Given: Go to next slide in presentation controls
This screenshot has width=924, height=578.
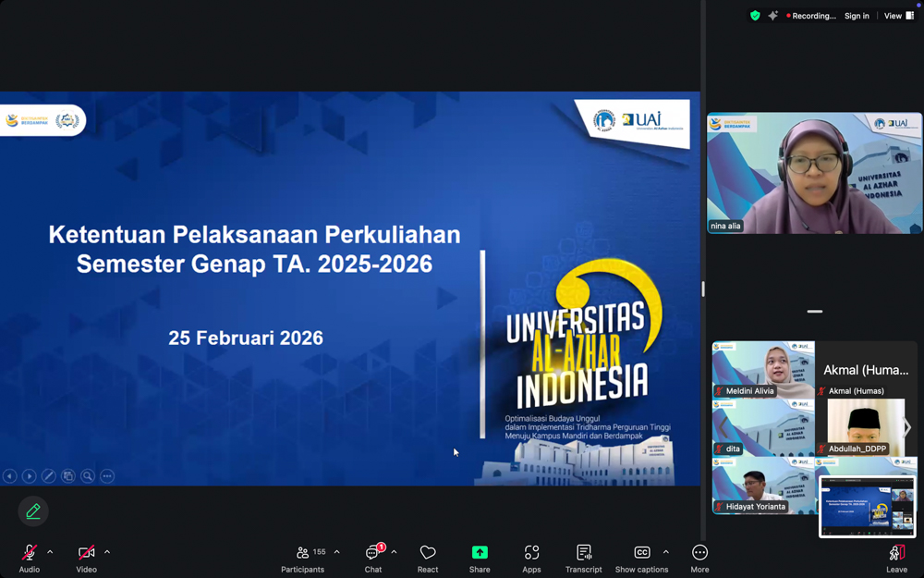Looking at the screenshot, I should (x=30, y=476).
